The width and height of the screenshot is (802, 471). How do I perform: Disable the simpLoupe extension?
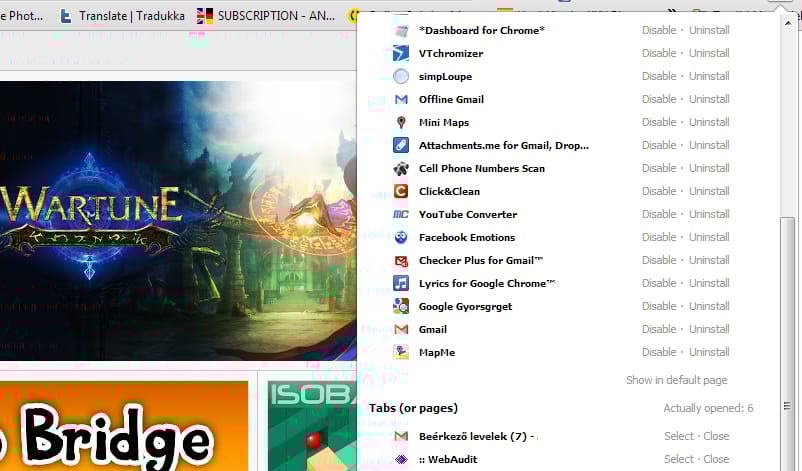coord(659,76)
